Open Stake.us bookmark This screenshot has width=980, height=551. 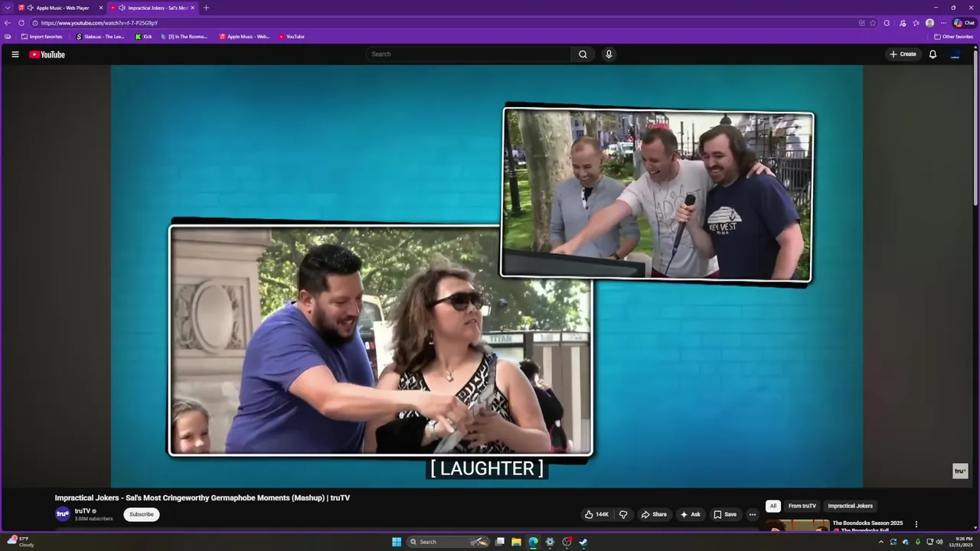tap(100, 37)
